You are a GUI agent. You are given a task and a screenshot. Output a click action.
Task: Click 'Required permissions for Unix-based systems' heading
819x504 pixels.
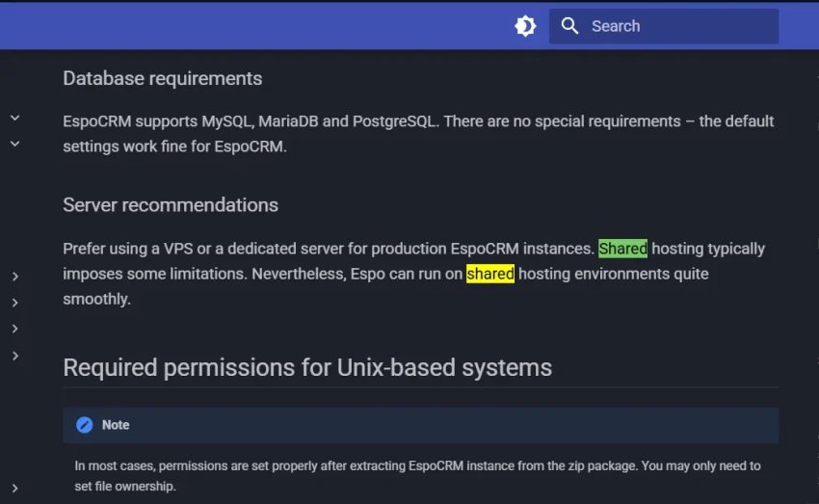coord(307,368)
